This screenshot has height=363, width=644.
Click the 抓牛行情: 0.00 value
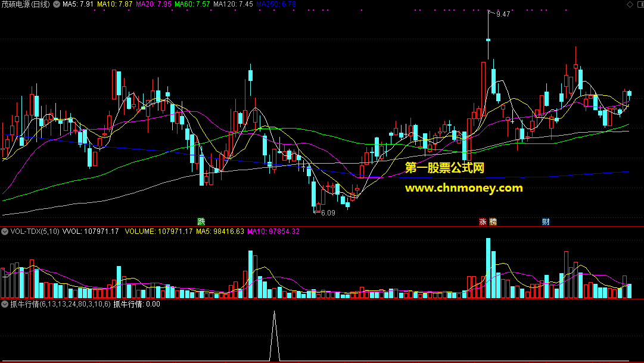137,304
